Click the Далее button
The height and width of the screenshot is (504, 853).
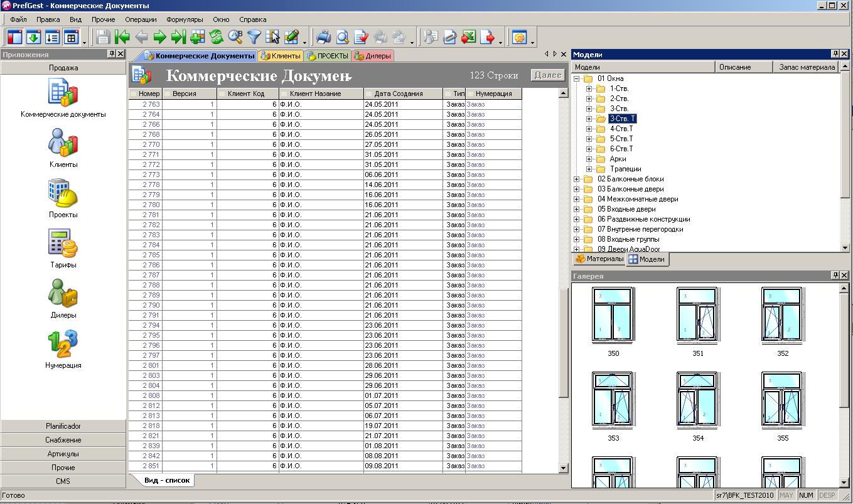[547, 75]
